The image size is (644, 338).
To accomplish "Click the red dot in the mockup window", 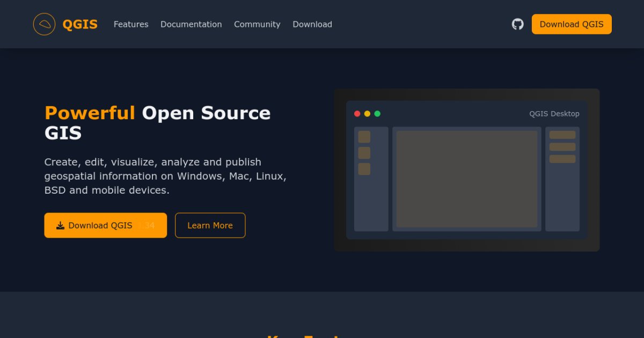I will (357, 114).
